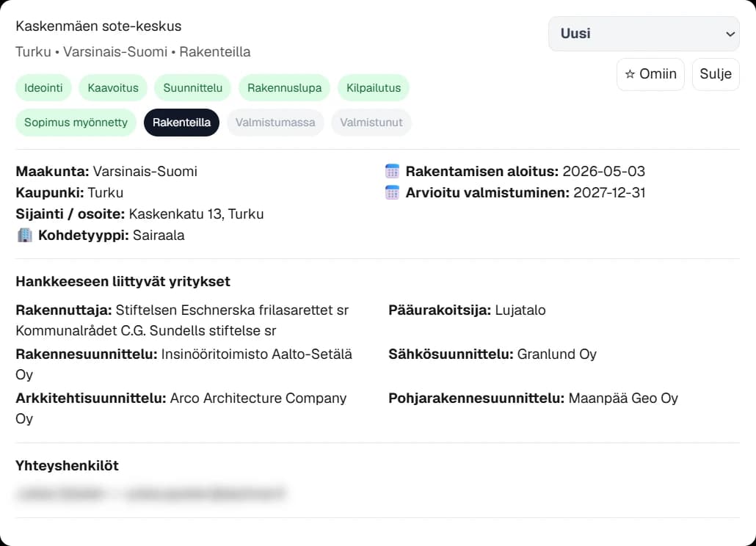Click start date 2026-05-03
The height and width of the screenshot is (546, 756).
click(x=603, y=172)
